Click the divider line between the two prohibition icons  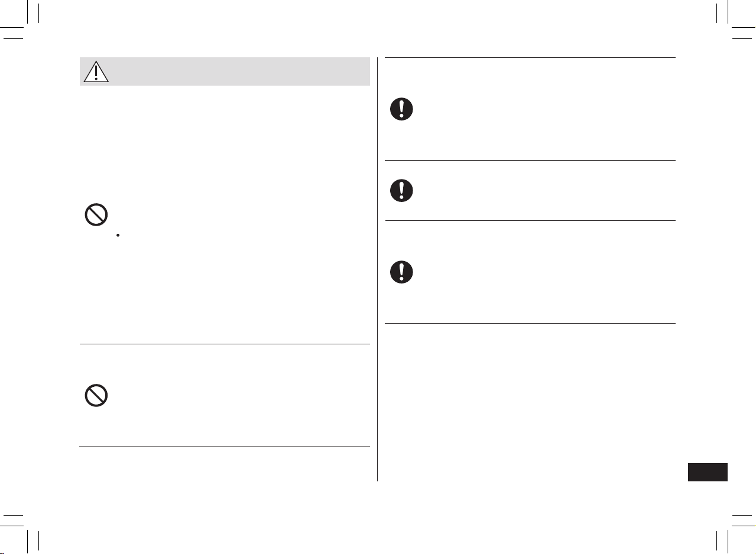pos(225,344)
